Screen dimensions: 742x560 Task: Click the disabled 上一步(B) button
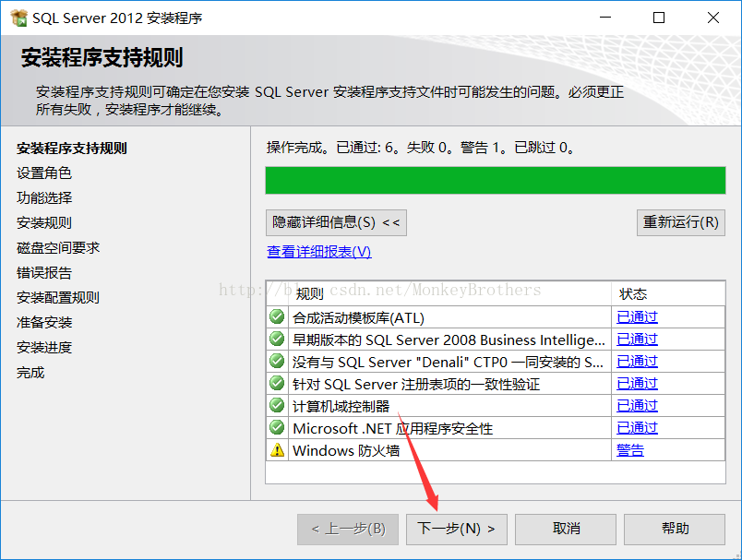click(348, 529)
